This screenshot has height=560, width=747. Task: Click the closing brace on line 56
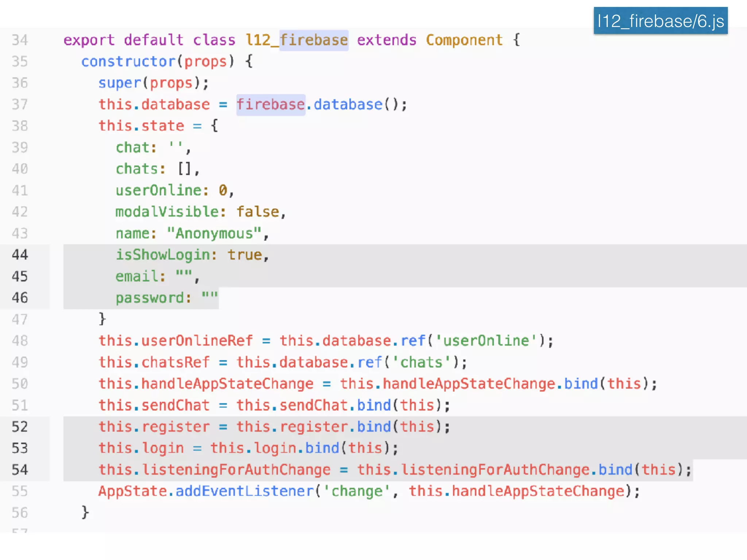click(85, 513)
